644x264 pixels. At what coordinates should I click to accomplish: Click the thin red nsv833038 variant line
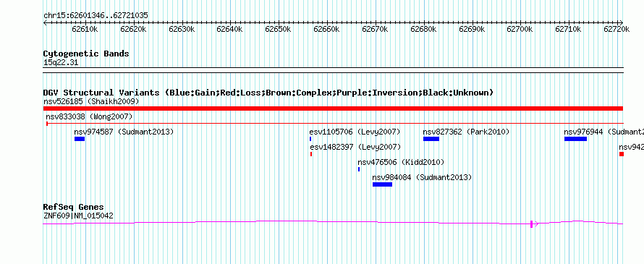[335, 123]
